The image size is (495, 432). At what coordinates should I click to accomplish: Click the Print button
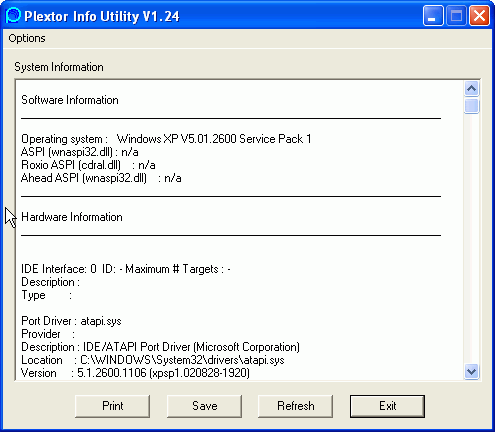(x=112, y=406)
